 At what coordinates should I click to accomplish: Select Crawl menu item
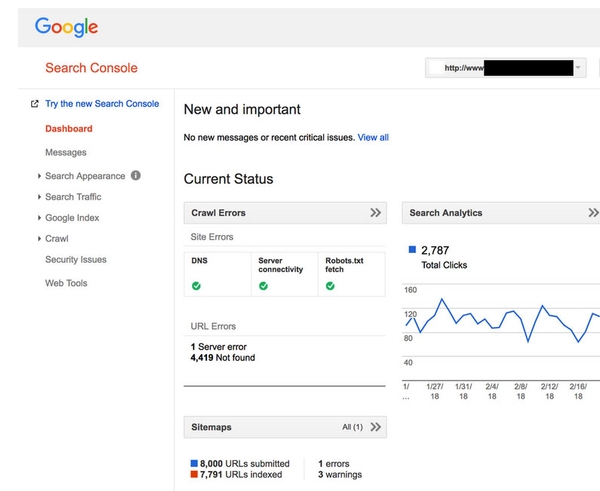(x=57, y=239)
